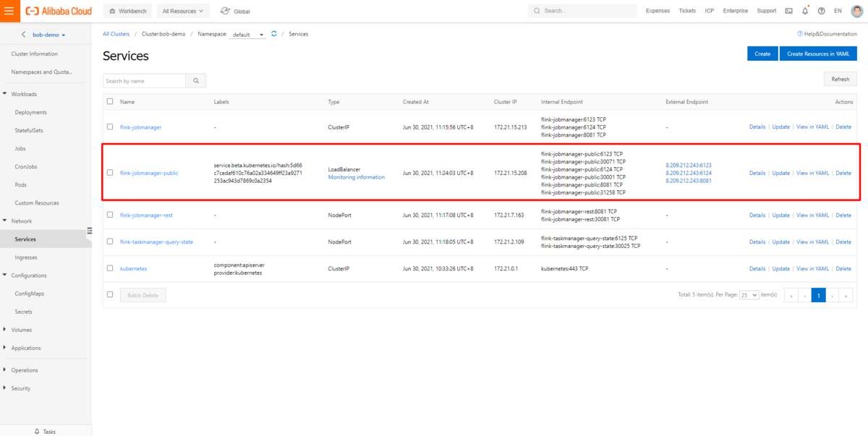Select the kubernetes row checkbox
This screenshot has width=868, height=436.
pos(110,268)
